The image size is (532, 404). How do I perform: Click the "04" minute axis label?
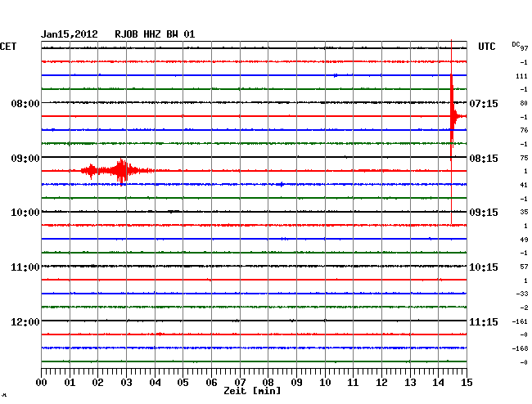155,383
